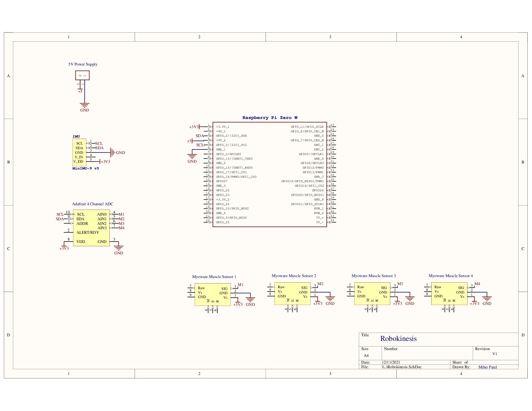Select the MinIMU-9 v5 IMU component
This screenshot has height=411, width=532.
79,152
